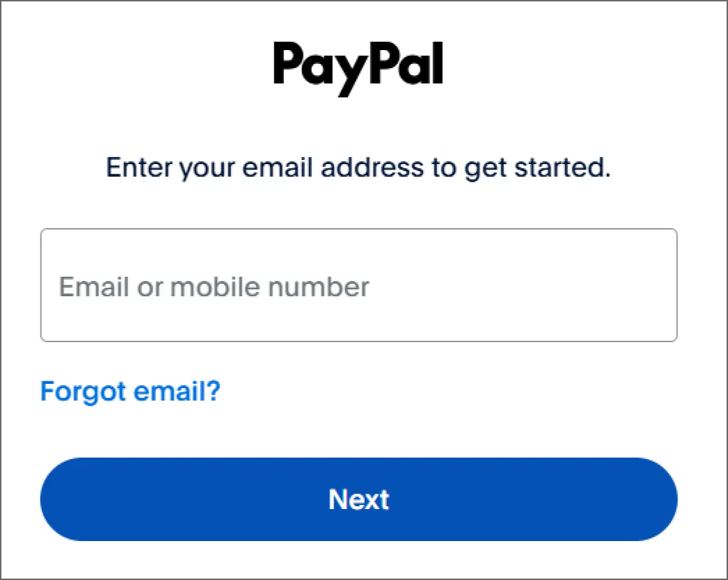Select the get started instruction text

pos(358,168)
